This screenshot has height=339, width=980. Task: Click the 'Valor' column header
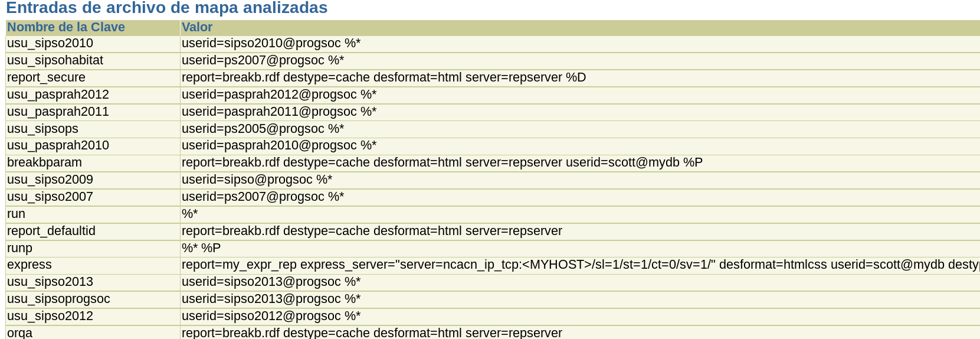click(197, 27)
